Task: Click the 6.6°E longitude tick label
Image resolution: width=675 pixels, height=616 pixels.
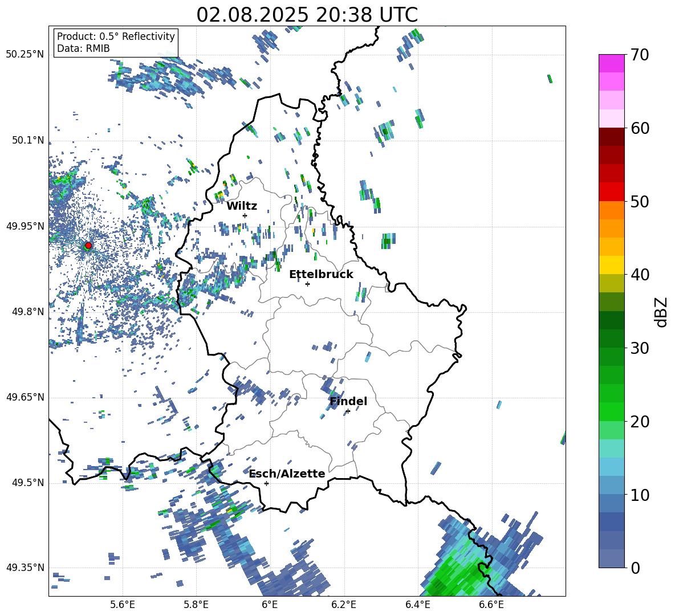Action: point(491,605)
